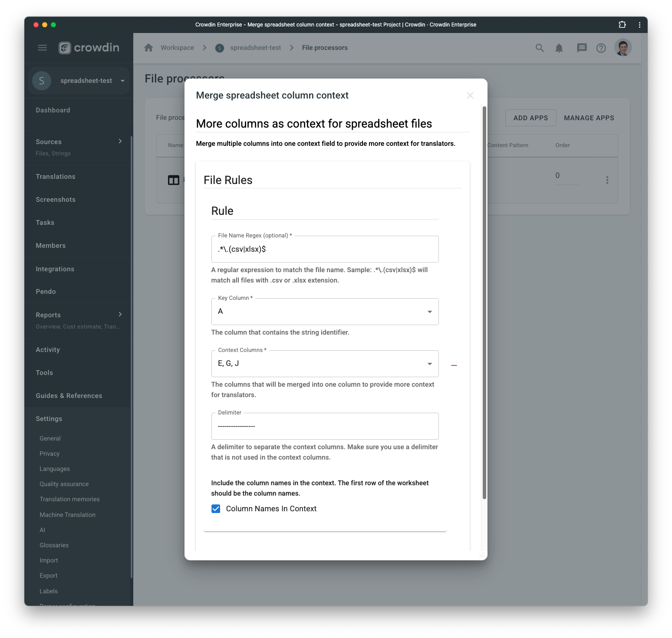The width and height of the screenshot is (672, 638).
Task: Click the sidebar vertical scrollbar
Action: pos(132,357)
